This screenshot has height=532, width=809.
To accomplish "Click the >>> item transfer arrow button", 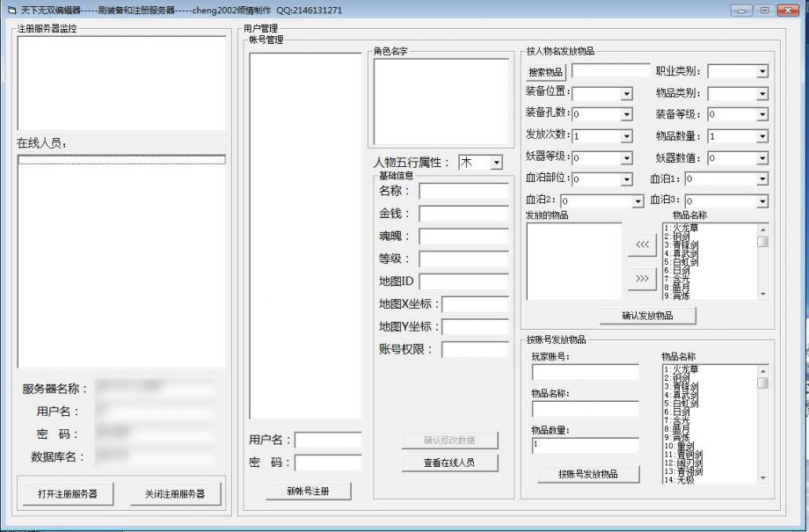I will (x=642, y=279).
